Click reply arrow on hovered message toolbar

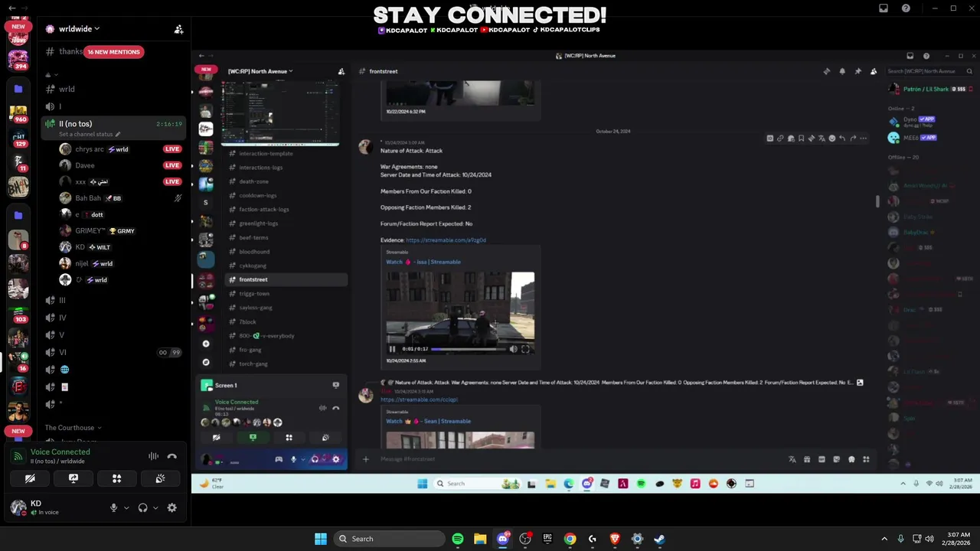(x=842, y=139)
